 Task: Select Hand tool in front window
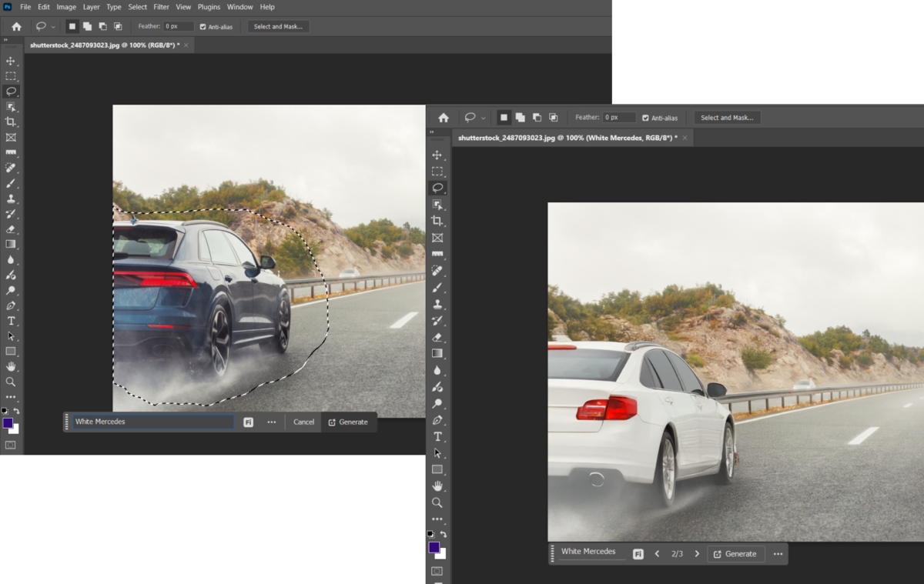tap(437, 486)
